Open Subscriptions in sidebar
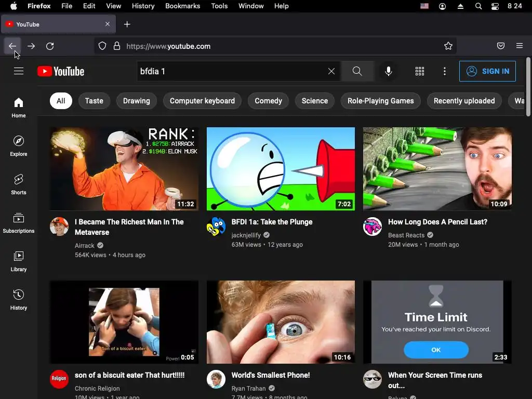This screenshot has width=532, height=399. point(19,223)
